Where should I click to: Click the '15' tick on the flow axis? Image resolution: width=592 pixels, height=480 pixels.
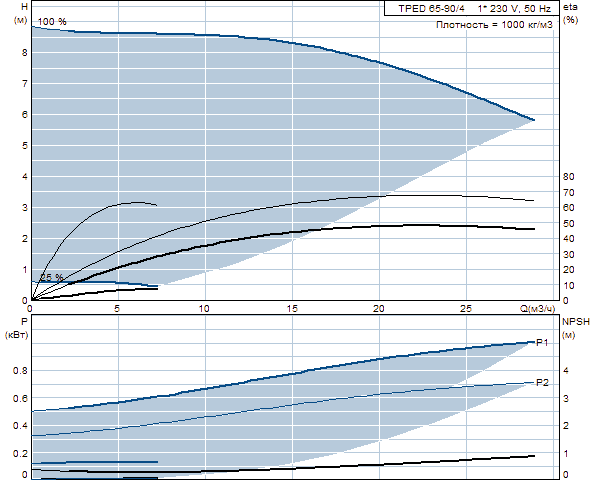(x=292, y=309)
